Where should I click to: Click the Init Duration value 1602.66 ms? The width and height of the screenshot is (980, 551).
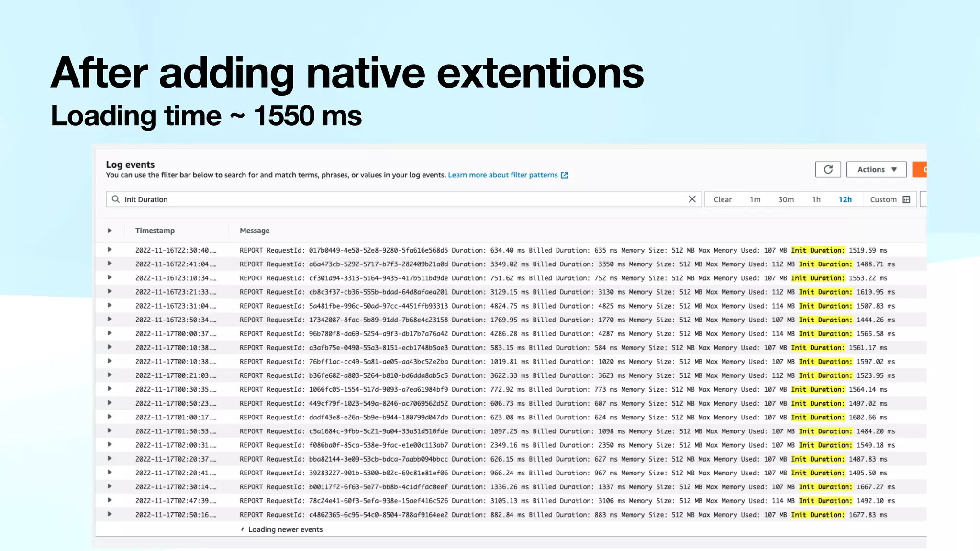point(868,417)
